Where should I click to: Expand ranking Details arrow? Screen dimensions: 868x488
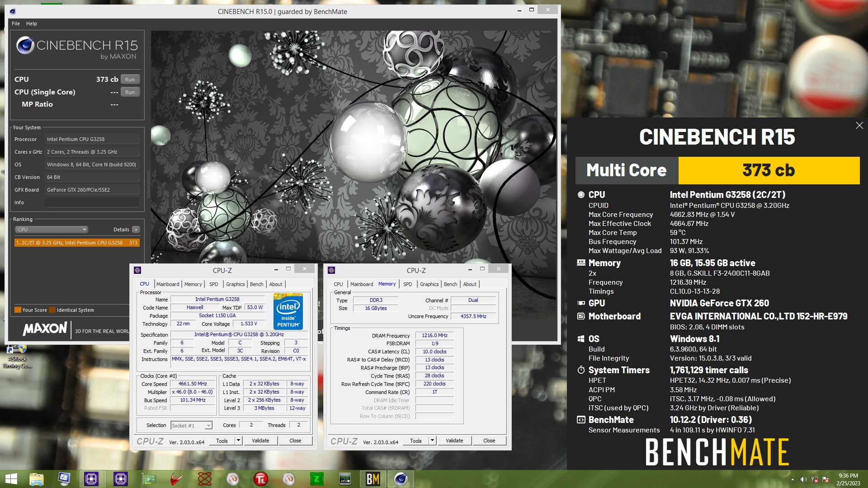click(136, 230)
